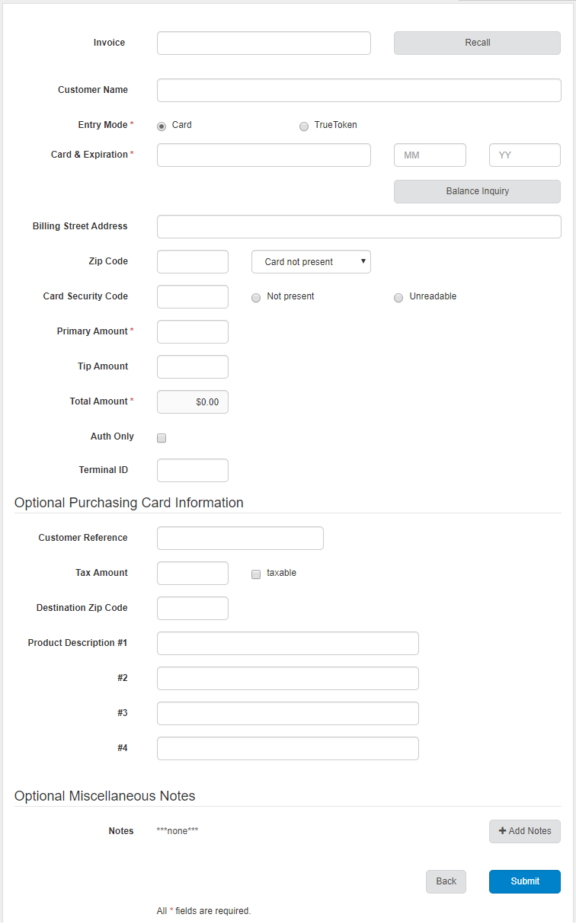The image size is (576, 924).
Task: Click the YY expiration year field
Action: [x=525, y=155]
